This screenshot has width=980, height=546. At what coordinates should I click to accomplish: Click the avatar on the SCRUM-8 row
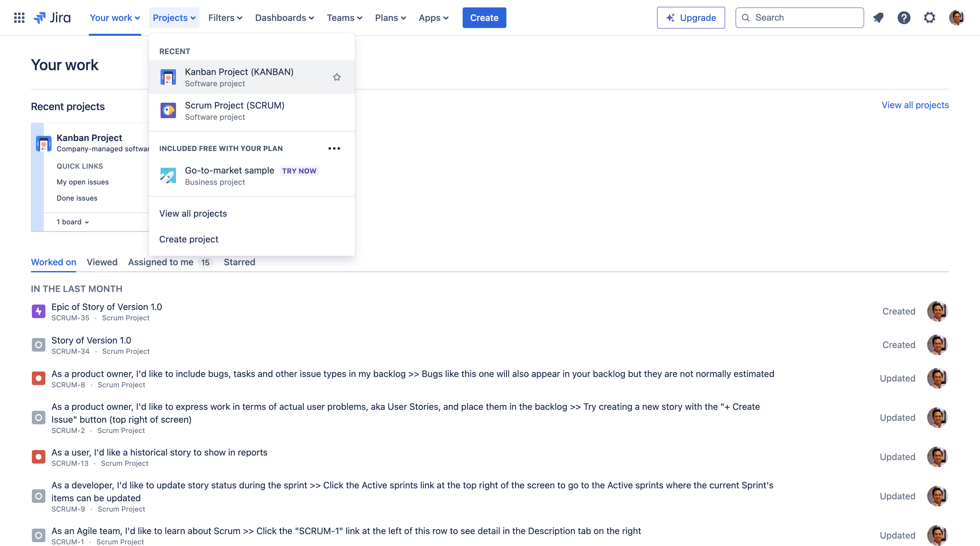click(938, 379)
